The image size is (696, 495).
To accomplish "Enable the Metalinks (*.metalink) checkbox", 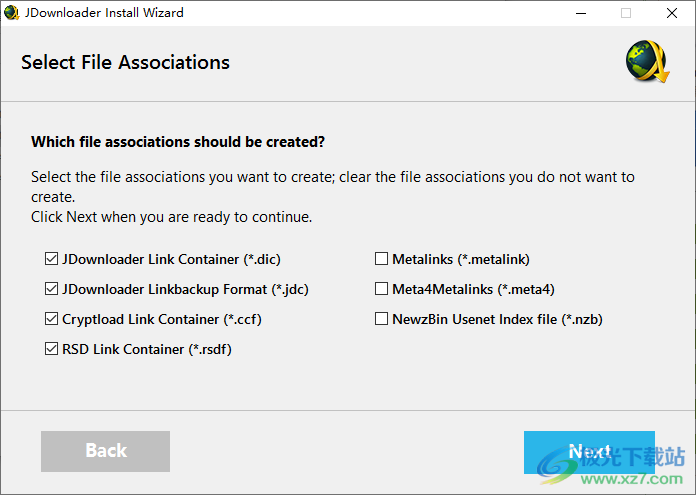I will 381,259.
